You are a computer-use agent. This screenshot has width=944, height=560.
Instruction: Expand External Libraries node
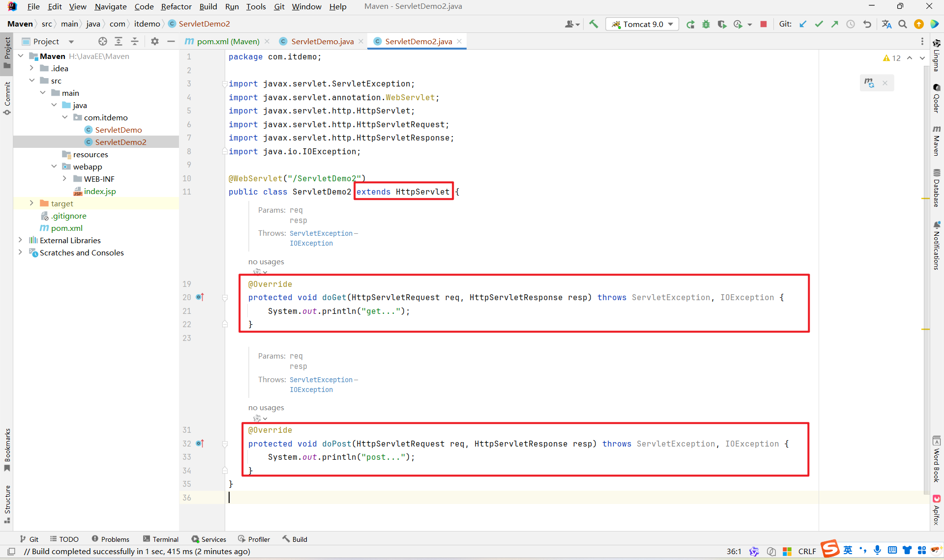click(20, 240)
